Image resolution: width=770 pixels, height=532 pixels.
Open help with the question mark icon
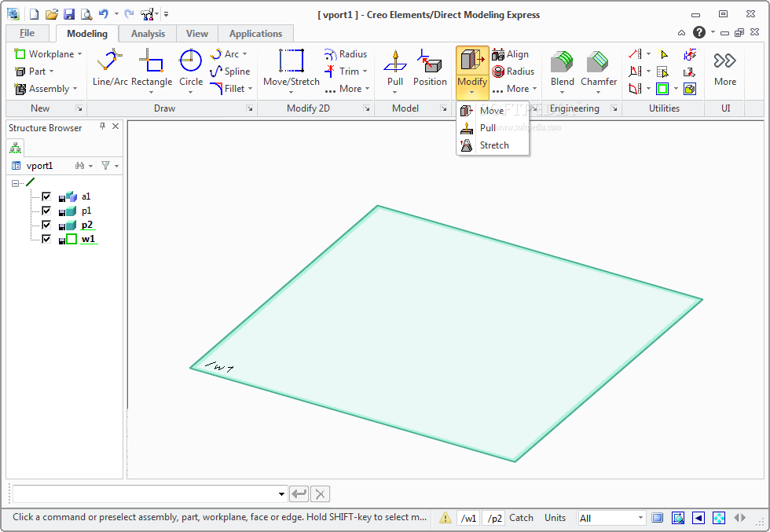point(698,32)
